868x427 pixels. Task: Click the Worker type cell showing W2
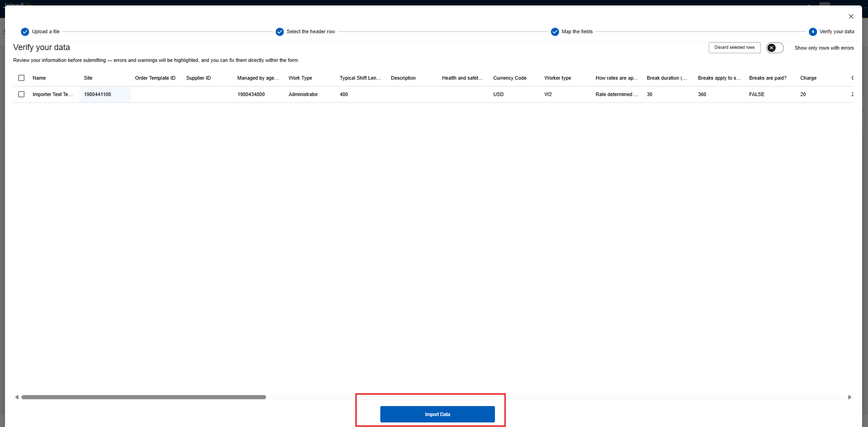[x=548, y=94]
